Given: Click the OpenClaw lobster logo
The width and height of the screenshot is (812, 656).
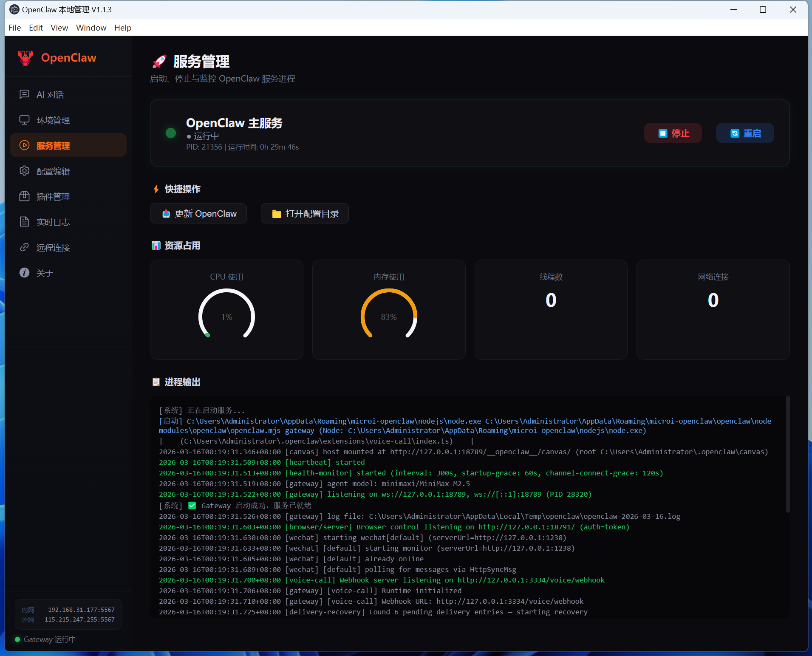Looking at the screenshot, I should [x=25, y=58].
